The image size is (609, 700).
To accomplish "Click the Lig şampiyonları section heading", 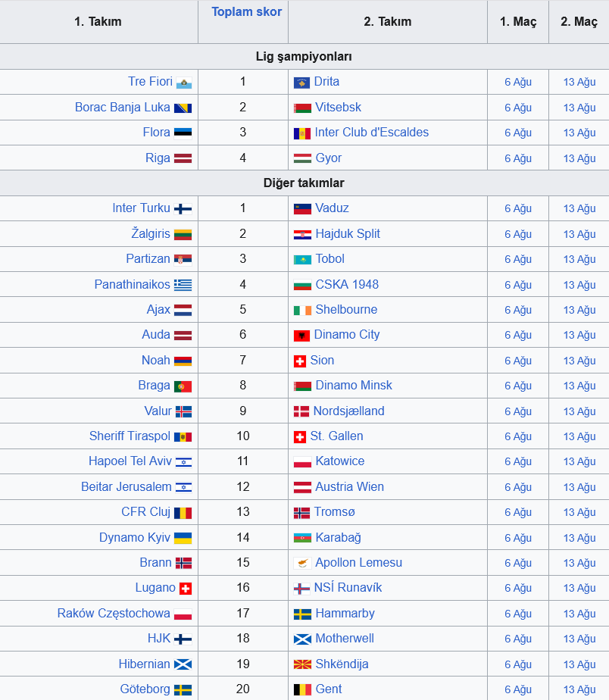I will (304, 57).
